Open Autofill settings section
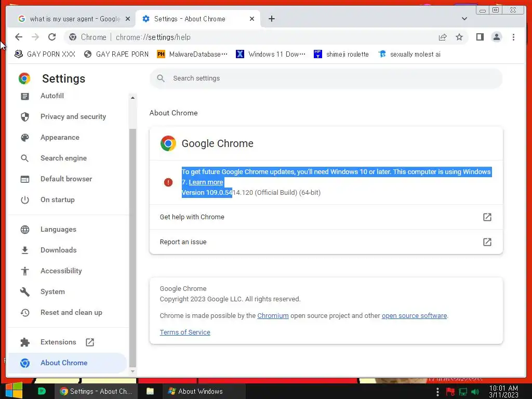 [x=52, y=96]
